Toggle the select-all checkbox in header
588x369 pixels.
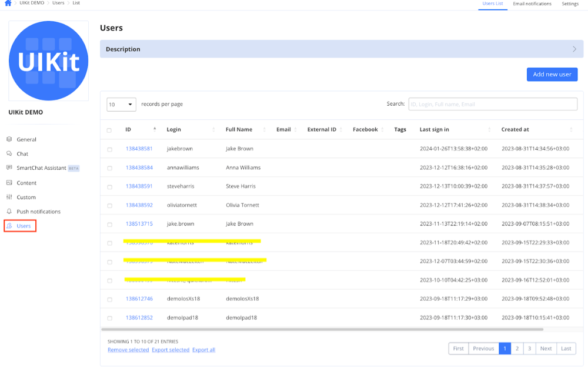click(x=109, y=130)
